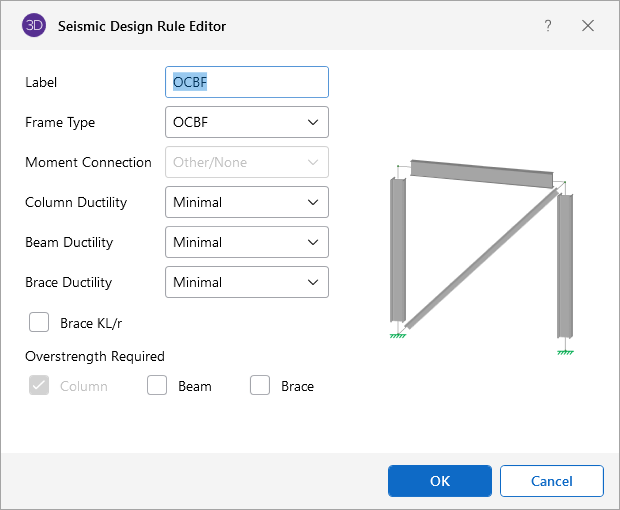Close the Seismic Design Rule Editor dialog
The width and height of the screenshot is (620, 510).
588,26
